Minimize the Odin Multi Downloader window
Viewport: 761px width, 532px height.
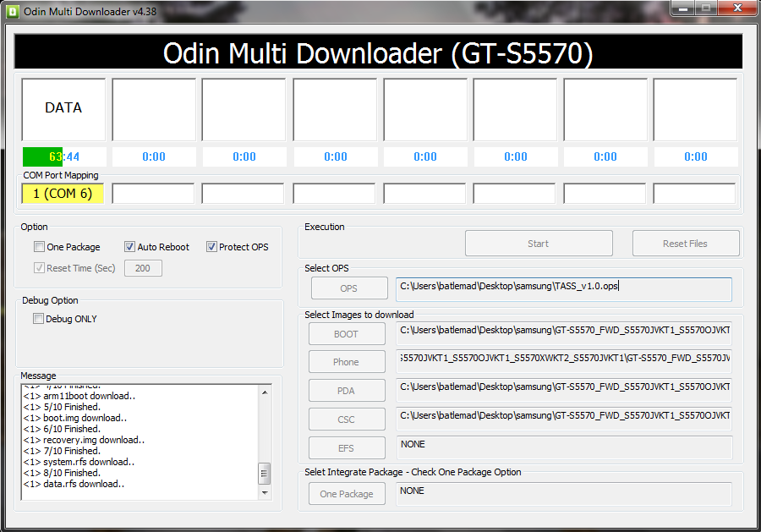[x=683, y=8]
